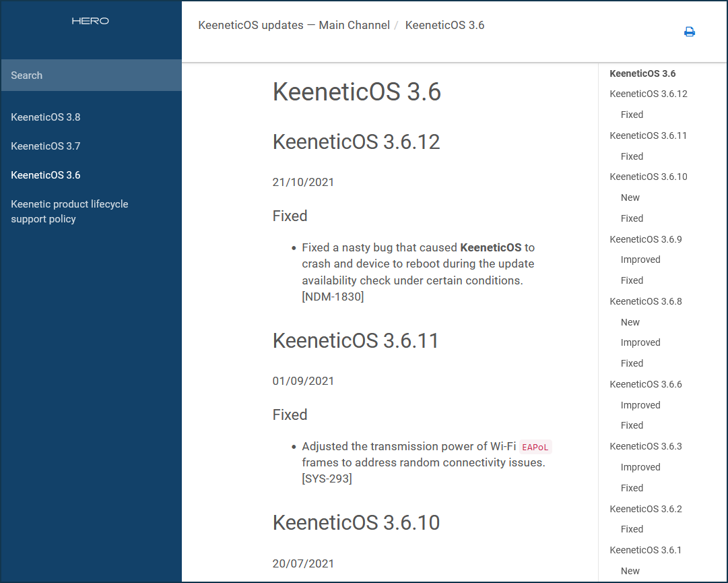Click the red EAPoL code tag
The width and height of the screenshot is (728, 583).
pyautogui.click(x=535, y=447)
